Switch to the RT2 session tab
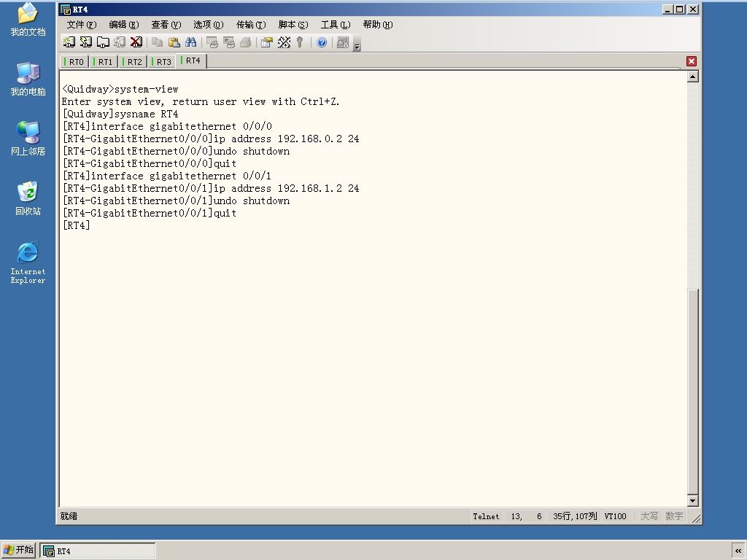 tap(133, 62)
